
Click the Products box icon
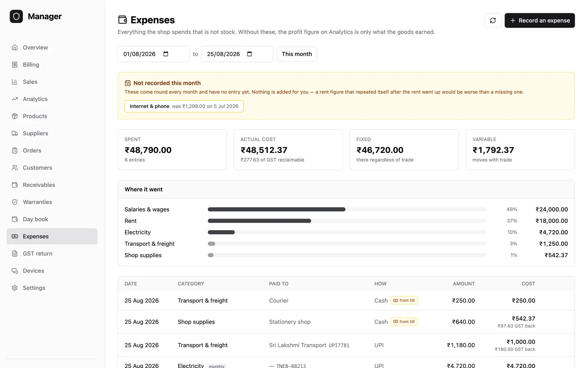(15, 116)
